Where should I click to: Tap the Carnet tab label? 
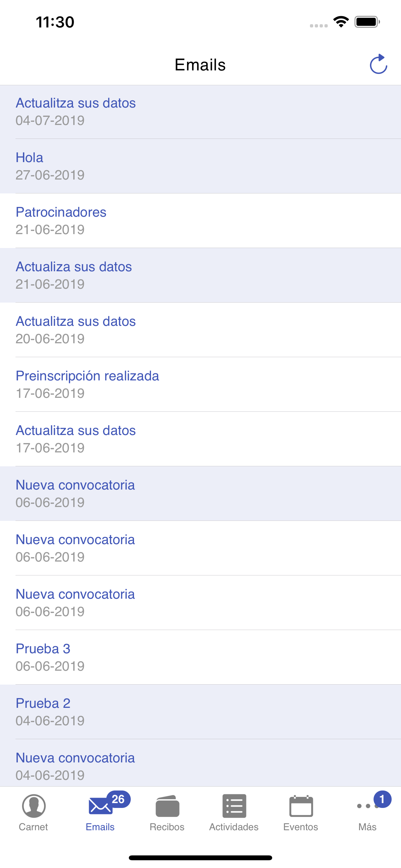coord(33,827)
